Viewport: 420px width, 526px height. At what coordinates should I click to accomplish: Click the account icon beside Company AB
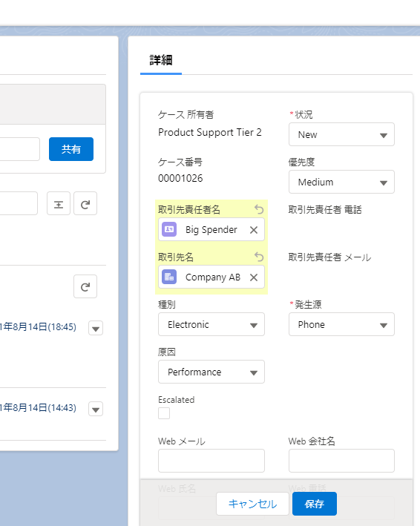click(x=169, y=277)
